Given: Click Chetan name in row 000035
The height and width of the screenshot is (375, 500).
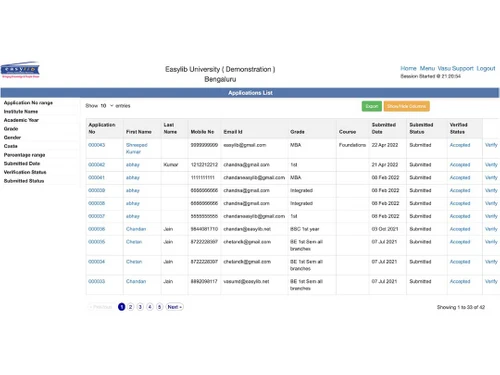Looking at the screenshot, I should pyautogui.click(x=134, y=242).
